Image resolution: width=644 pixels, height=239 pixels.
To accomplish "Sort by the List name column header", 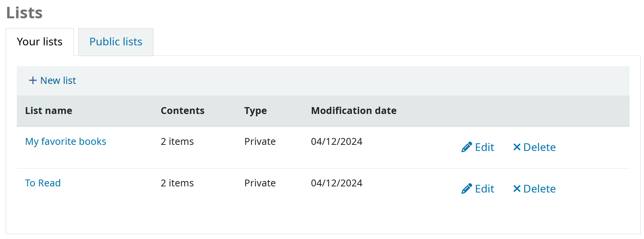I will 48,111.
